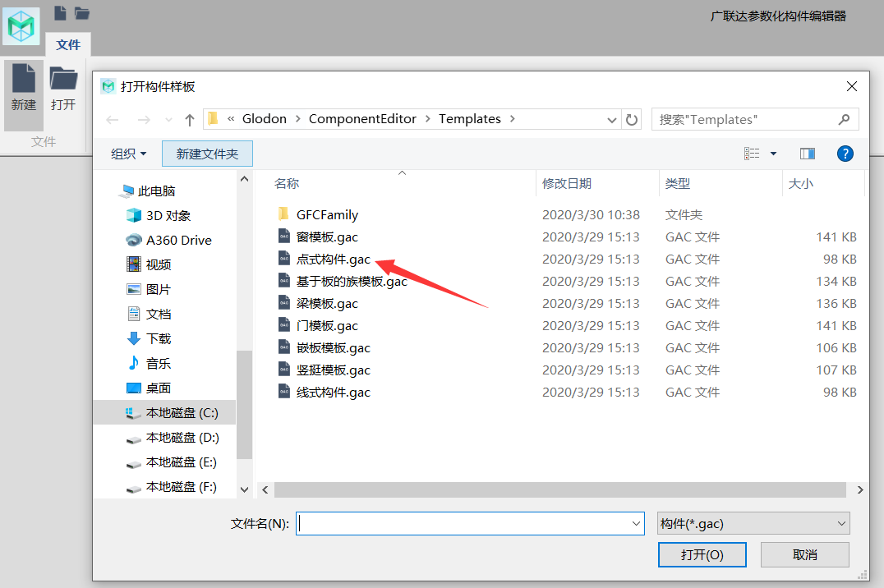Click the 打开 ribbon button
The image size is (884, 588).
click(63, 88)
